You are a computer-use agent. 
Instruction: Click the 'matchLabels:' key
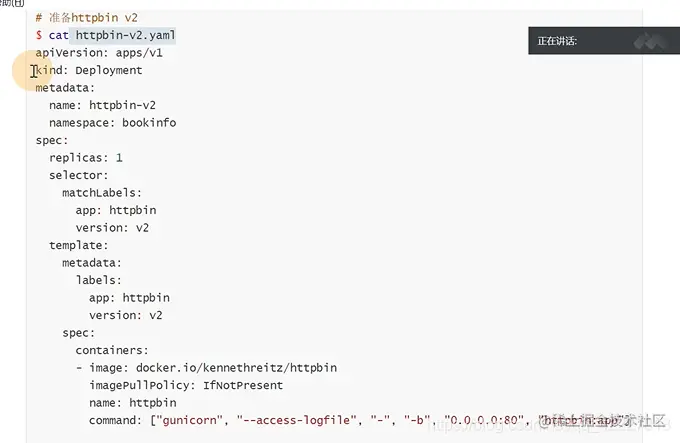pos(101,192)
